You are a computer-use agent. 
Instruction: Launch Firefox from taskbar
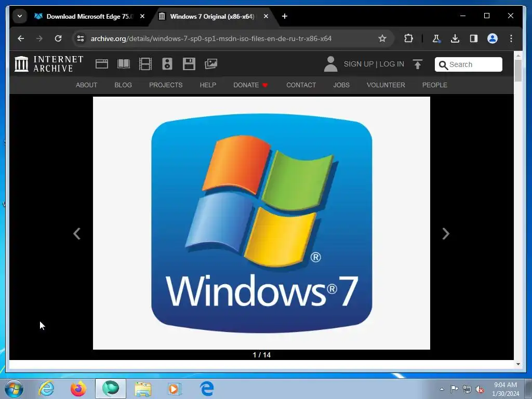pyautogui.click(x=78, y=389)
